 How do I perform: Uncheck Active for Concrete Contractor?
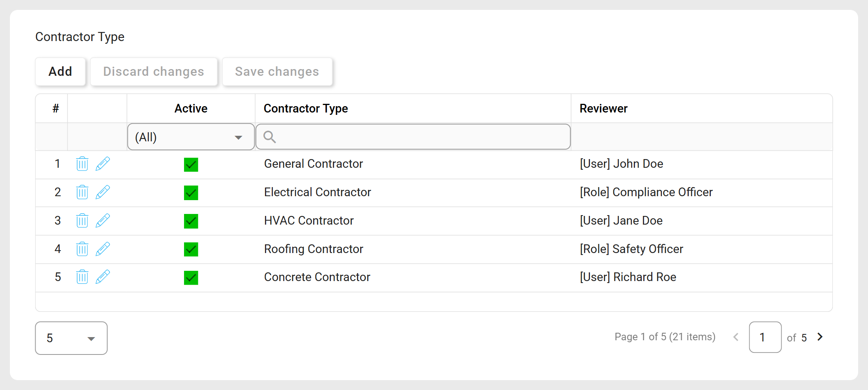[191, 277]
